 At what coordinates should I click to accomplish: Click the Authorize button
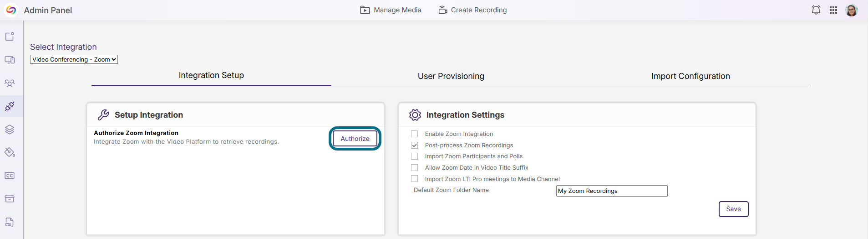coord(355,139)
